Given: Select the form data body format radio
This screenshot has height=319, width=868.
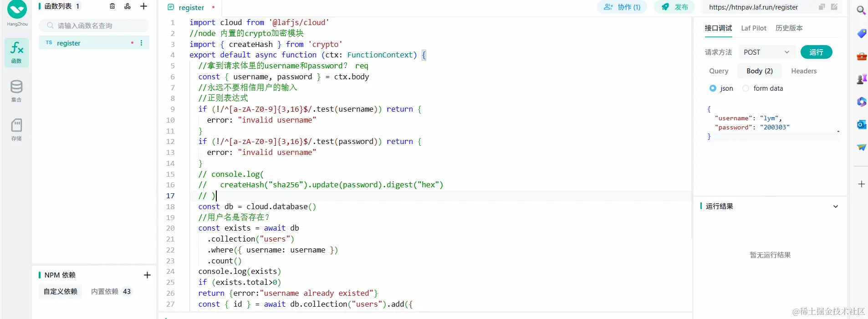Looking at the screenshot, I should pos(745,88).
